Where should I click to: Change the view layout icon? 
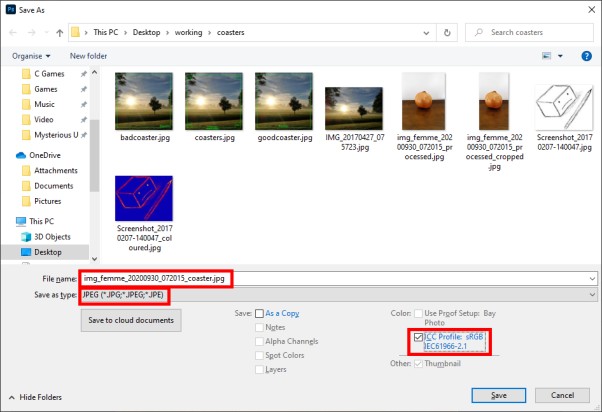pos(546,56)
